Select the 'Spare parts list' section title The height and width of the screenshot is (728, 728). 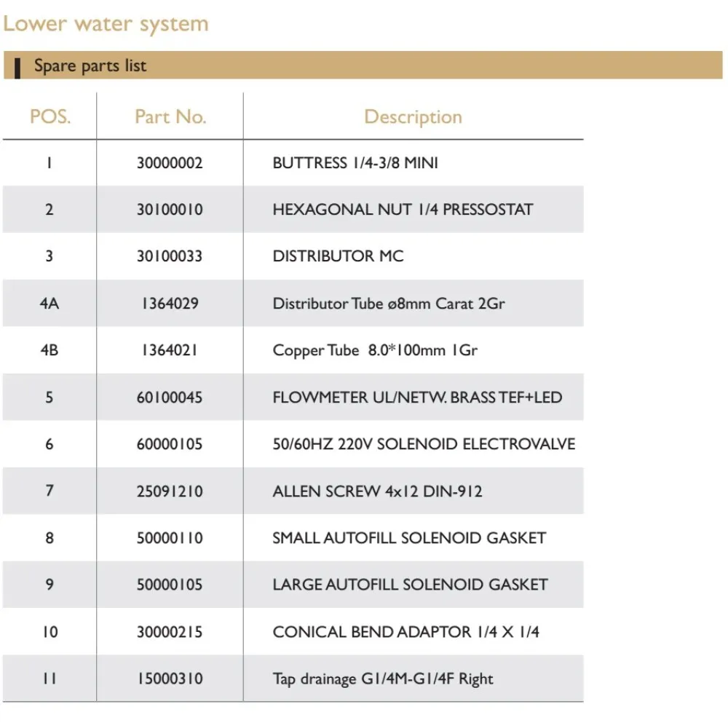tap(90, 66)
